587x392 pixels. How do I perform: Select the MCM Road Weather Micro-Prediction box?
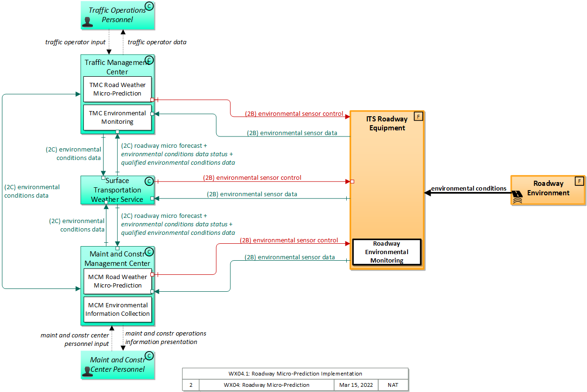[x=117, y=281]
